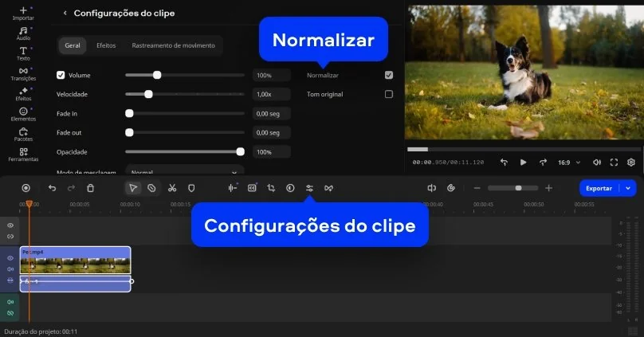Image resolution: width=644 pixels, height=337 pixels.
Task: Click the Opacidade slider handle
Action: click(240, 152)
